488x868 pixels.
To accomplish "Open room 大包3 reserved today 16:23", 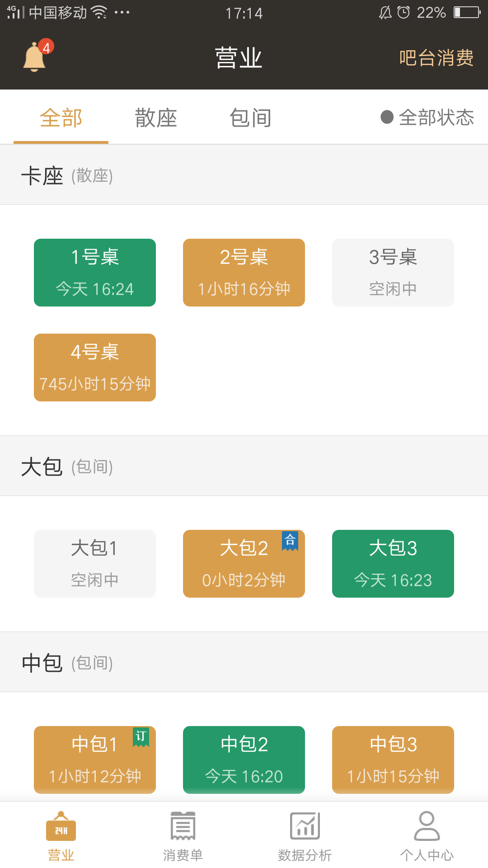I will click(x=393, y=564).
